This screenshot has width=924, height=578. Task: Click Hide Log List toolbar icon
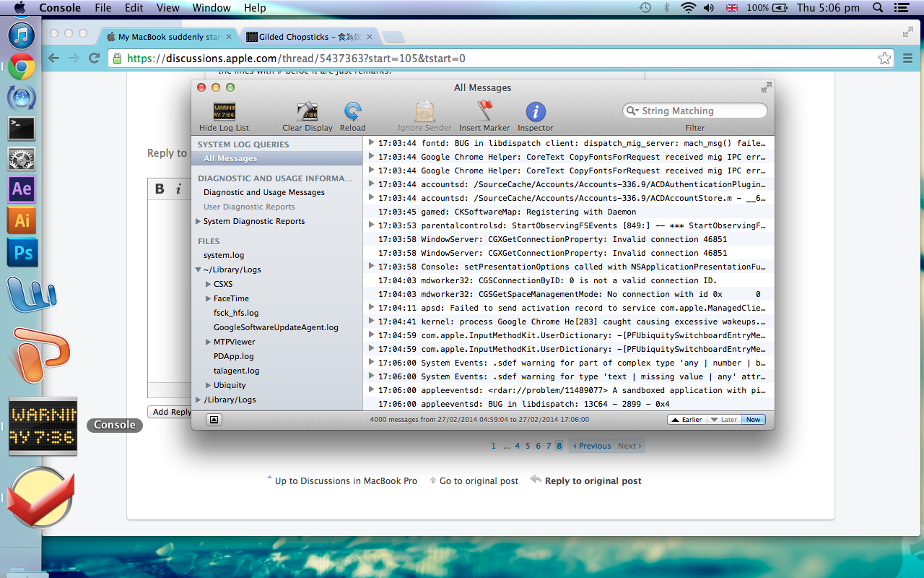[224, 111]
